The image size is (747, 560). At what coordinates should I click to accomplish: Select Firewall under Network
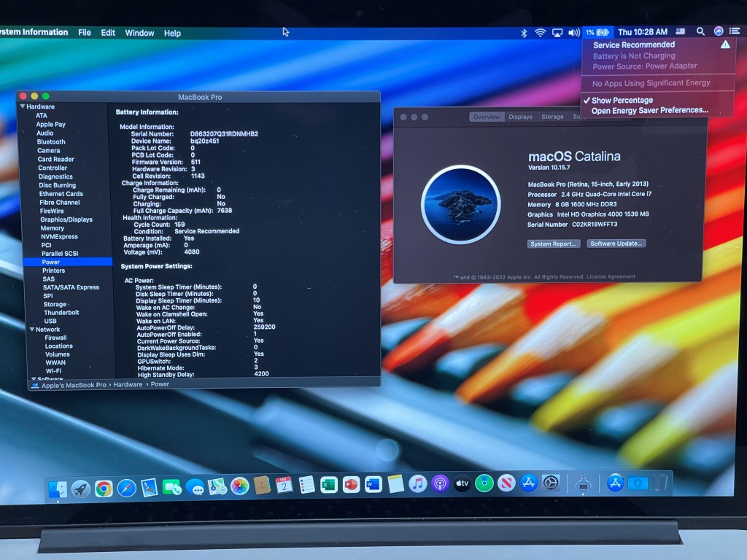pos(55,338)
